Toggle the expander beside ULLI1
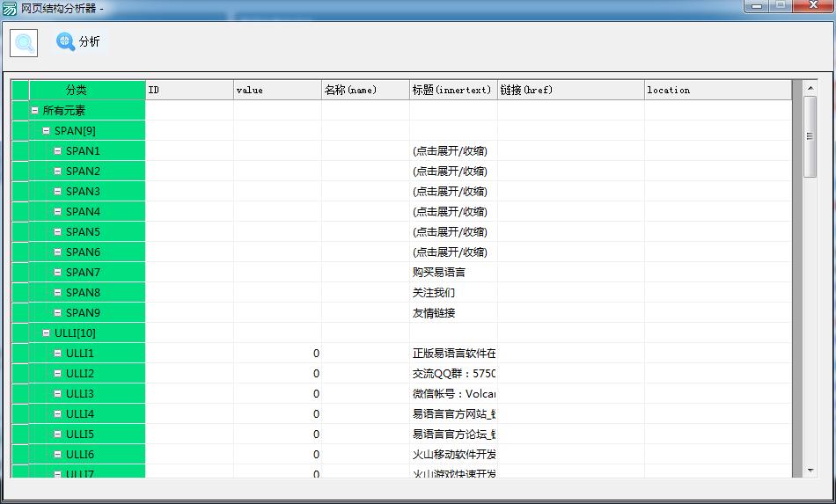The image size is (836, 504). pos(57,354)
